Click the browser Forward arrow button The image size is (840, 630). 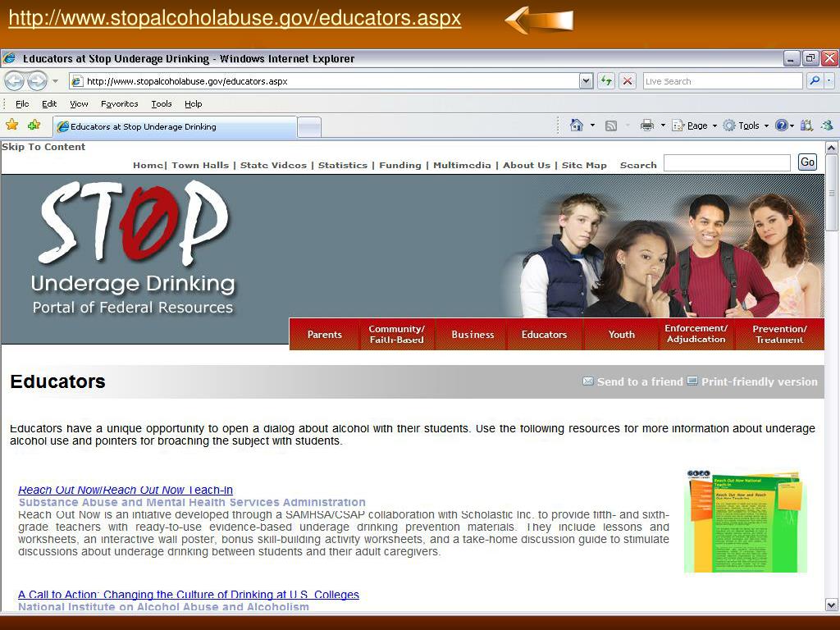click(x=37, y=81)
